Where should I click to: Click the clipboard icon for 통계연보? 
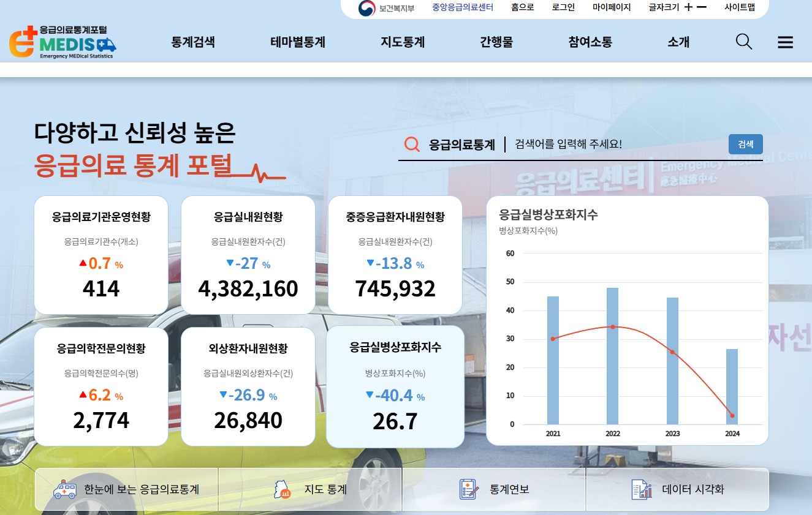(x=469, y=489)
